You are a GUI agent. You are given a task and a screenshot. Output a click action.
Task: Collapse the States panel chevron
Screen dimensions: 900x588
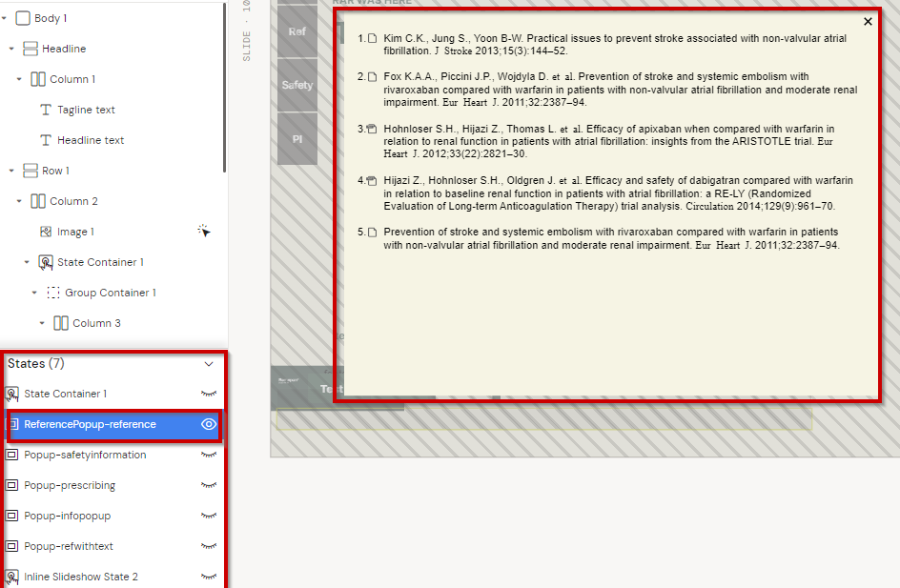click(209, 363)
